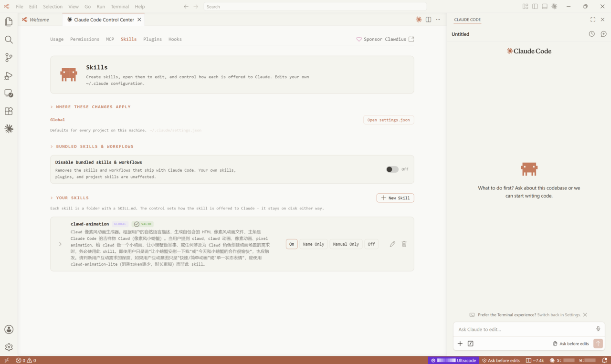Close the Claude Code Control Center tab
This screenshot has height=364, width=611.
[139, 20]
